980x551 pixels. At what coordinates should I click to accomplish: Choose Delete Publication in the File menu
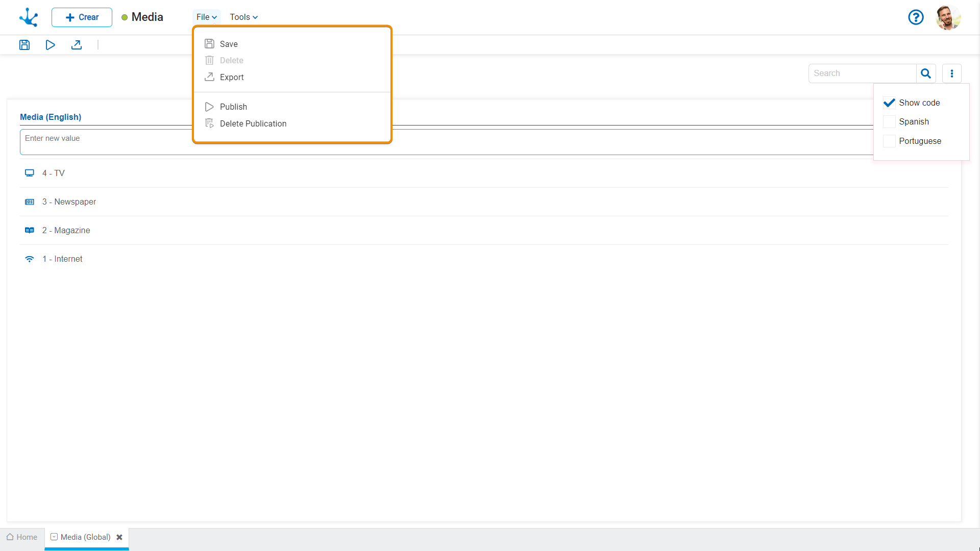pos(253,123)
